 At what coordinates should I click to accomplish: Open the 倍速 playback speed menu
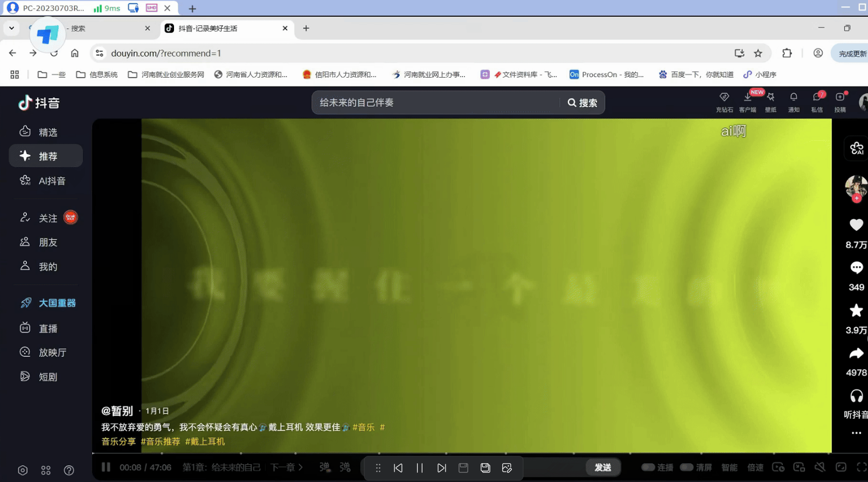(x=755, y=467)
